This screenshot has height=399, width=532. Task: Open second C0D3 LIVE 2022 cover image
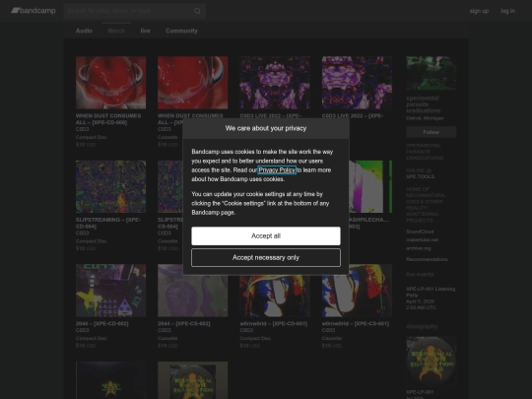coord(357,83)
